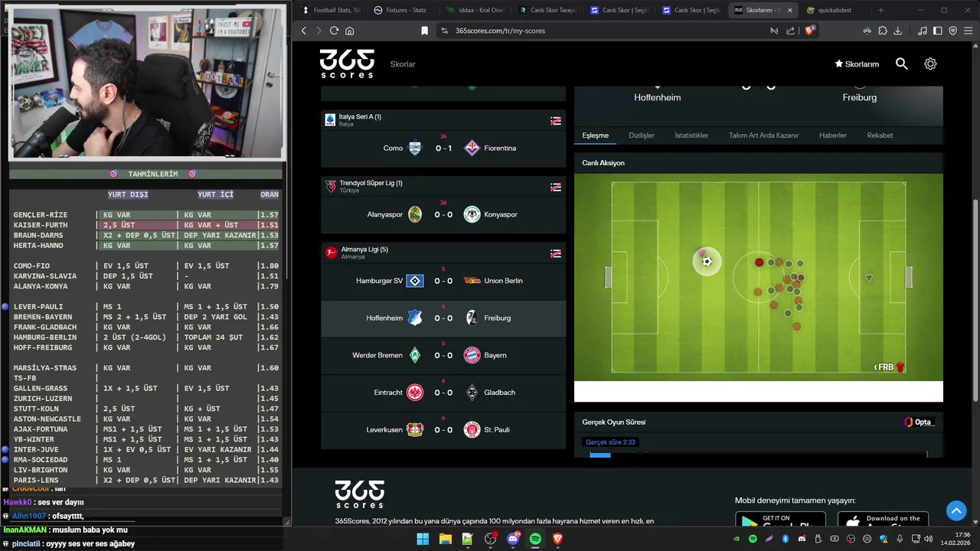The height and width of the screenshot is (551, 980).
Task: Switch to the Fixtures - Statz browser tab
Action: (401, 10)
